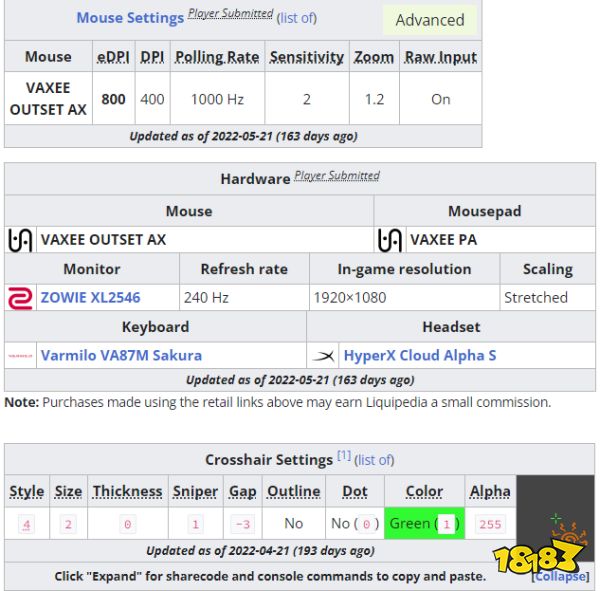Click the Outline column header
600x591 pixels.
point(294,491)
